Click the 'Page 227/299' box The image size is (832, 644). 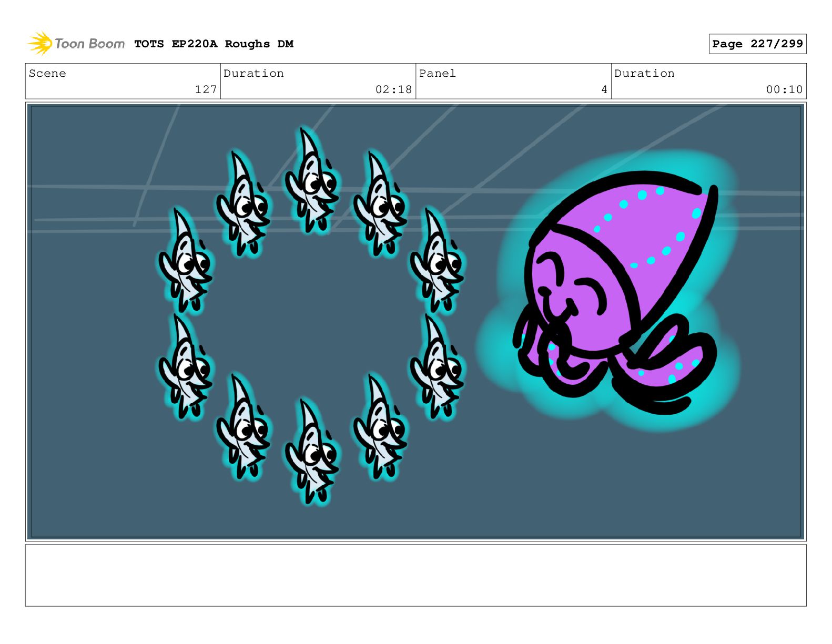pyautogui.click(x=757, y=44)
